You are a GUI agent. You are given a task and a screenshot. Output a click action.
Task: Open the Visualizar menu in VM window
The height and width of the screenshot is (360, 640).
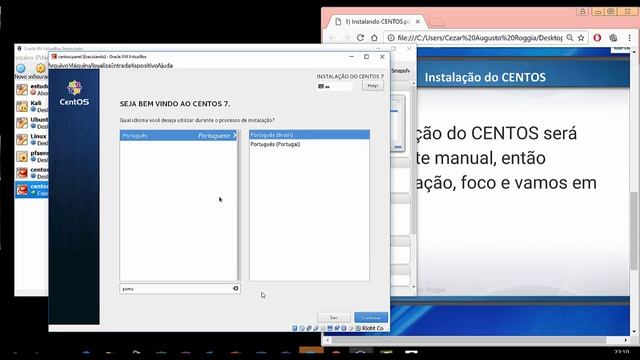click(100, 66)
